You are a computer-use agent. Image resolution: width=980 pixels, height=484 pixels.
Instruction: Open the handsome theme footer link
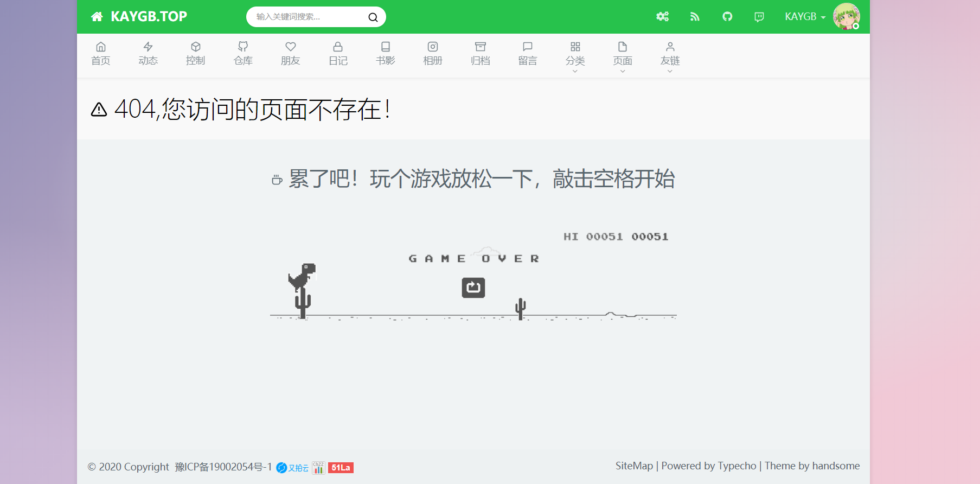click(x=836, y=466)
